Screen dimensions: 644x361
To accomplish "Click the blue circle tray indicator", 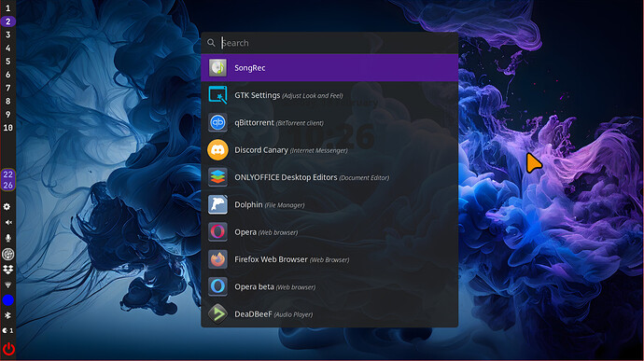I will (7, 300).
